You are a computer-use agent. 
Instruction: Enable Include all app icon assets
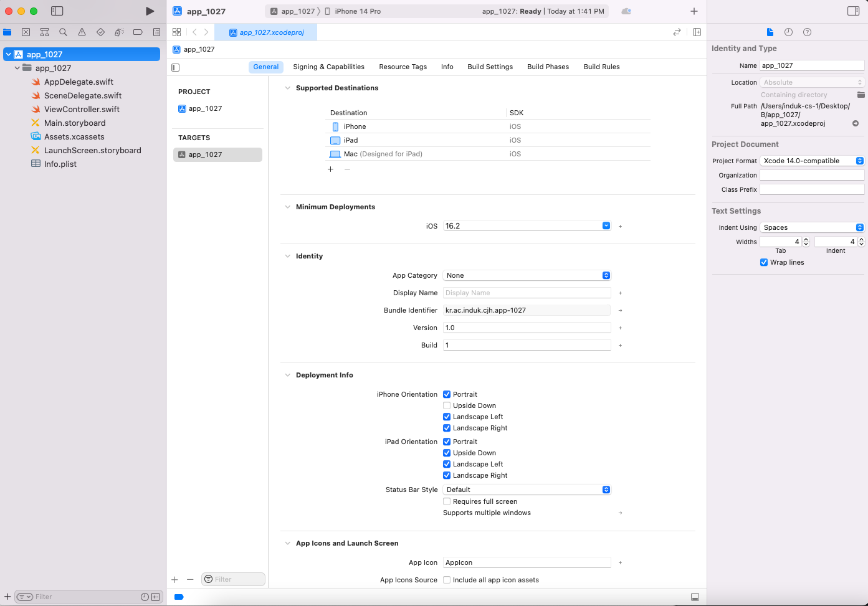[447, 580]
